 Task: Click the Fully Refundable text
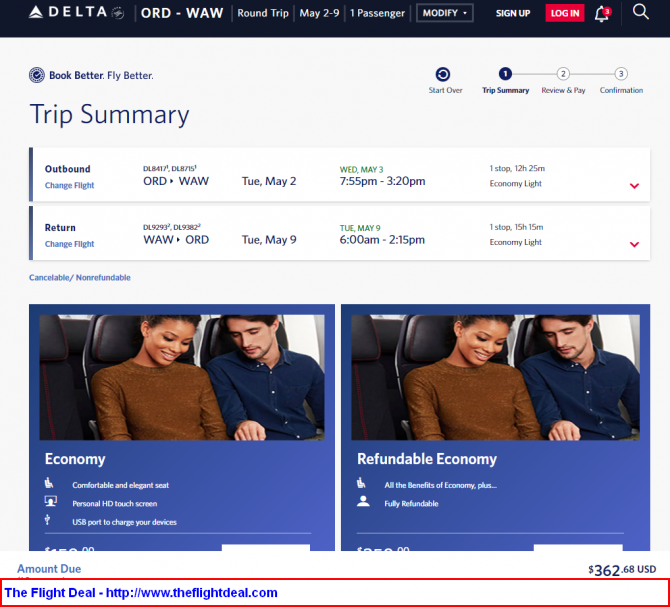coord(411,504)
